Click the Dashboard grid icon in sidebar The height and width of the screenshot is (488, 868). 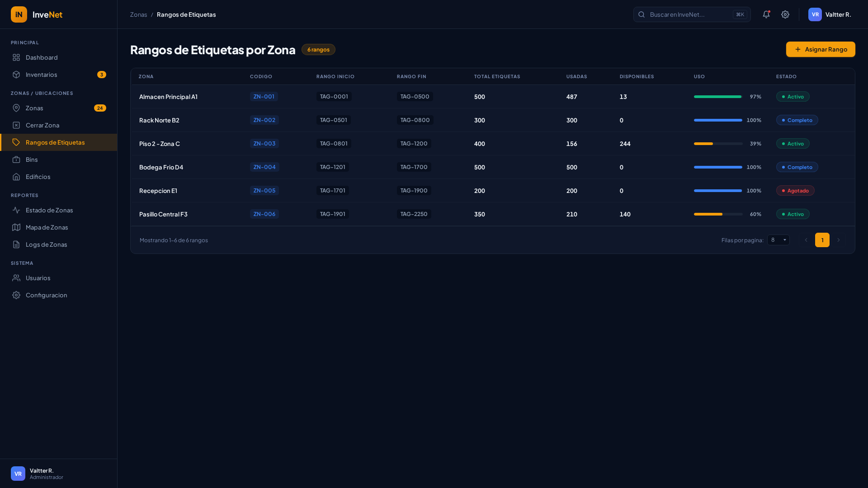tap(16, 57)
